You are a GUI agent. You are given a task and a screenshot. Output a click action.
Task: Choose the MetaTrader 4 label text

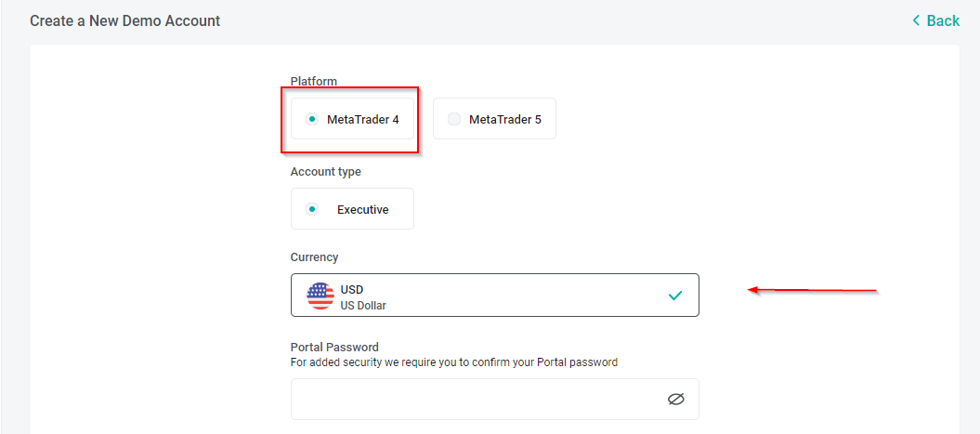(362, 119)
